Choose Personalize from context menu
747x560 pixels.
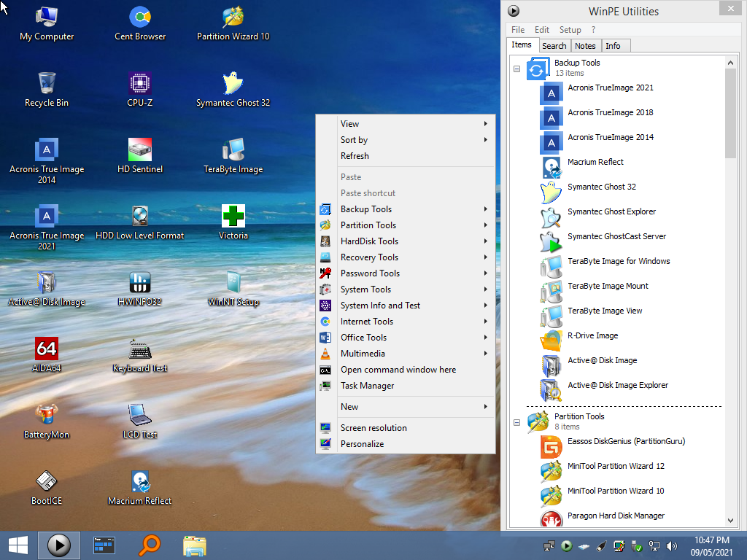406,444
